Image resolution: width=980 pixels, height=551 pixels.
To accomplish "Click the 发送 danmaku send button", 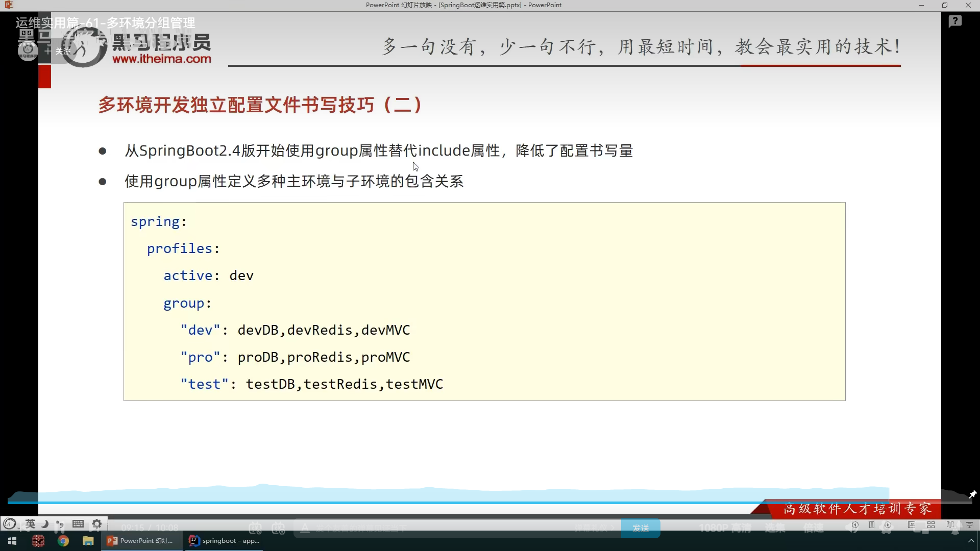I will [640, 528].
